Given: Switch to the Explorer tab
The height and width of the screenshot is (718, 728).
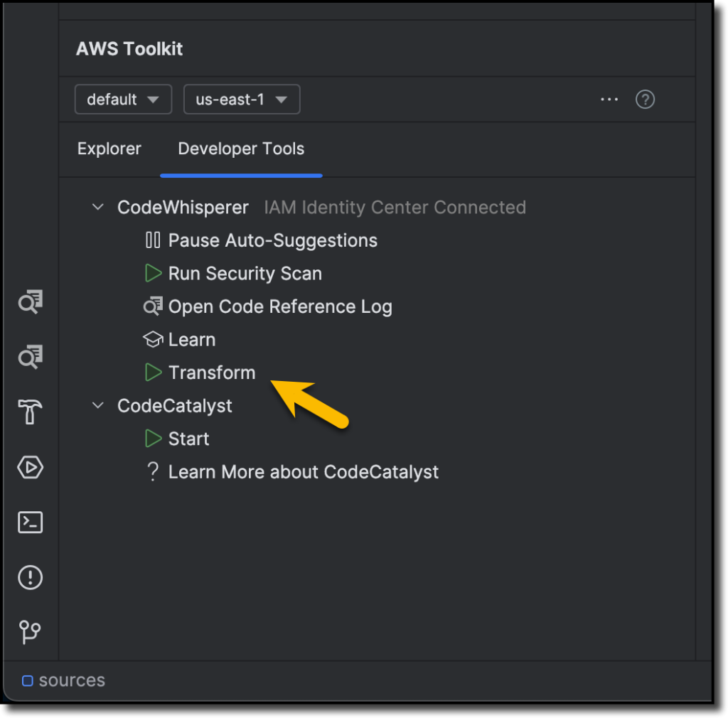Looking at the screenshot, I should click(x=109, y=149).
